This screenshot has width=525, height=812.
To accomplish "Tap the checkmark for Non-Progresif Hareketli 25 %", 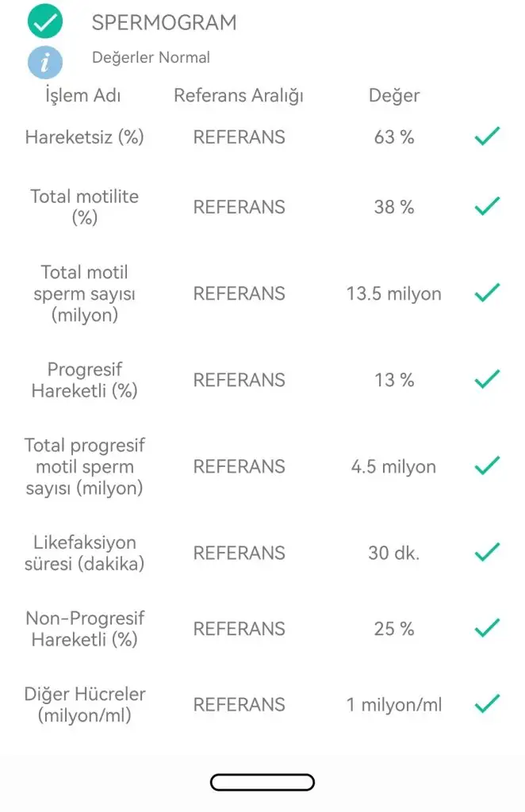I will pos(487,628).
